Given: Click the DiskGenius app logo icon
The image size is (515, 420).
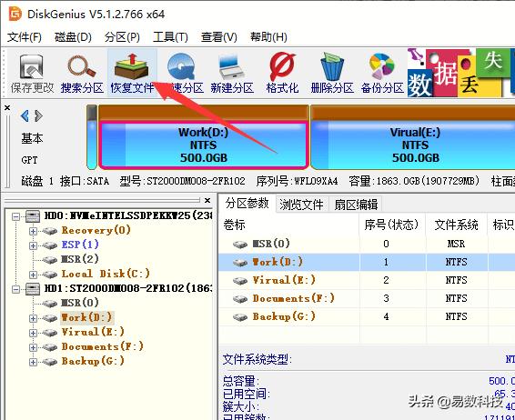Looking at the screenshot, I should 15,15.
